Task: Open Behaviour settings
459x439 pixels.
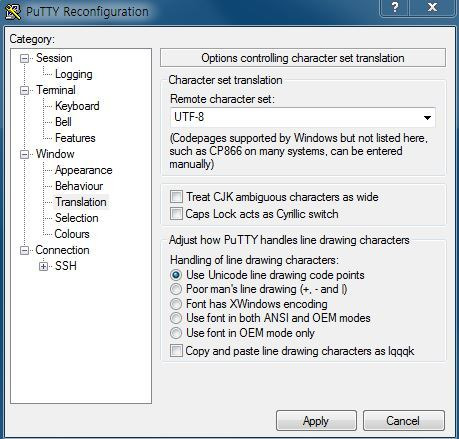Action: pos(79,186)
